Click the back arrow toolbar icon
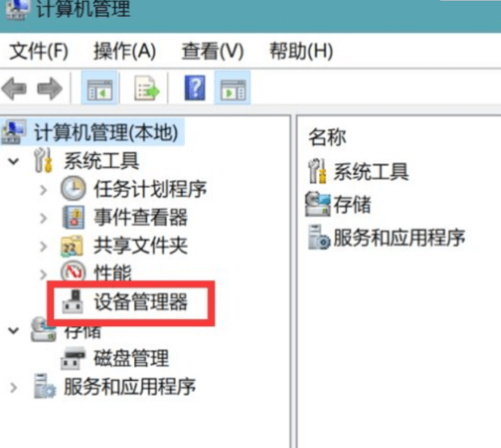 (x=14, y=88)
